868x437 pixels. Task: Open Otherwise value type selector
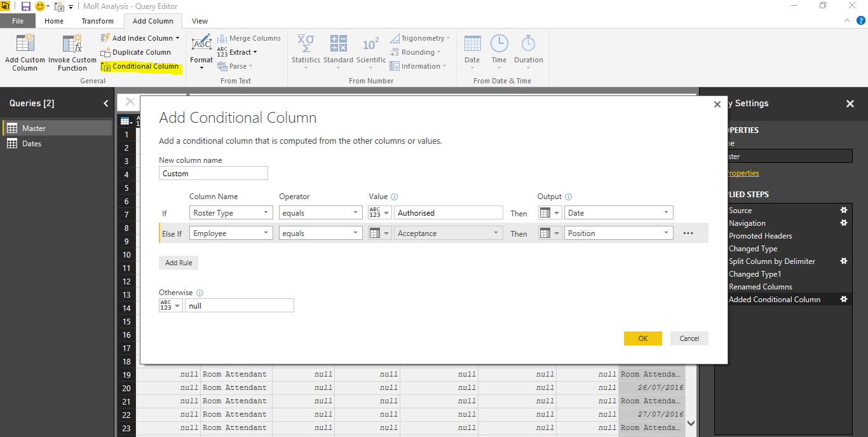tap(171, 305)
